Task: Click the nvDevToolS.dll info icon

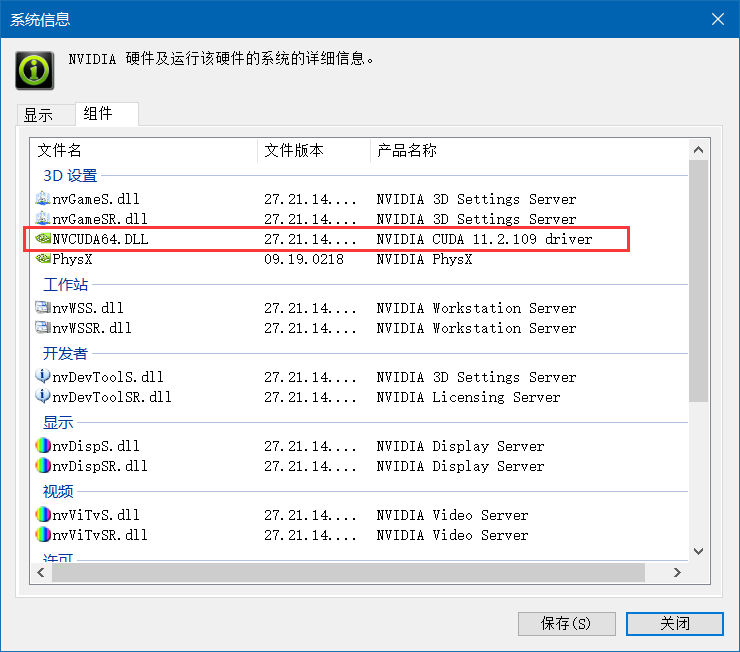Action: tap(43, 376)
